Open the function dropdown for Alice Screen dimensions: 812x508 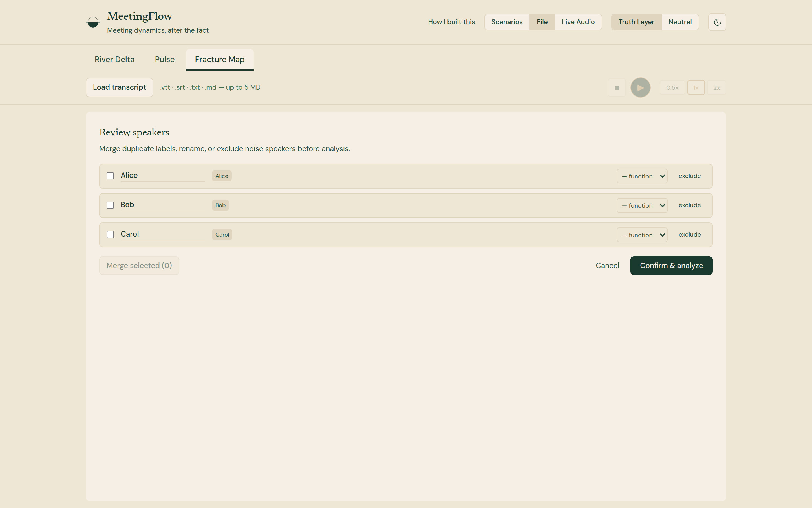(642, 176)
